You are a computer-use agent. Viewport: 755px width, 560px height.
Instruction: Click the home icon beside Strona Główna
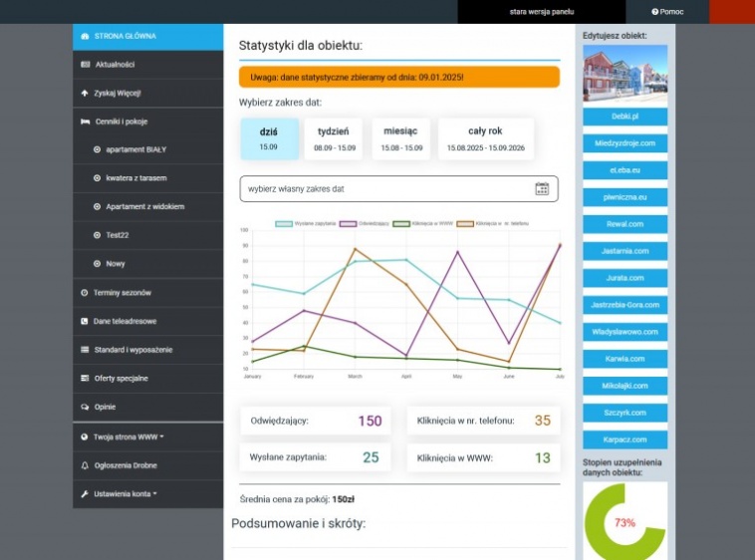click(85, 36)
